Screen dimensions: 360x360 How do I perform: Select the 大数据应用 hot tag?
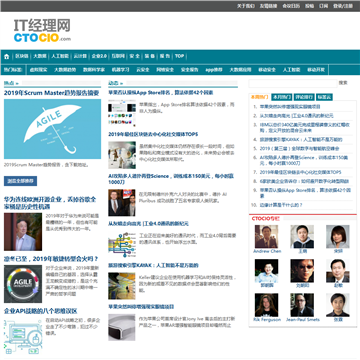(240, 70)
